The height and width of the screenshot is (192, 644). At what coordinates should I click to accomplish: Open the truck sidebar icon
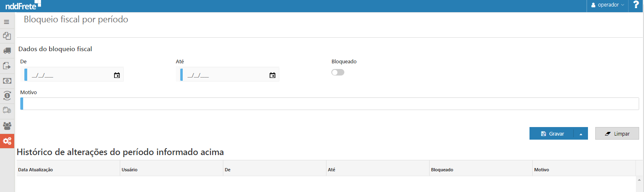(x=7, y=51)
